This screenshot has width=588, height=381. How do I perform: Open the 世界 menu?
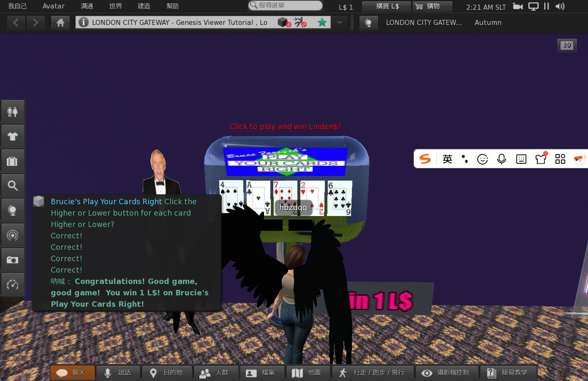tap(115, 6)
